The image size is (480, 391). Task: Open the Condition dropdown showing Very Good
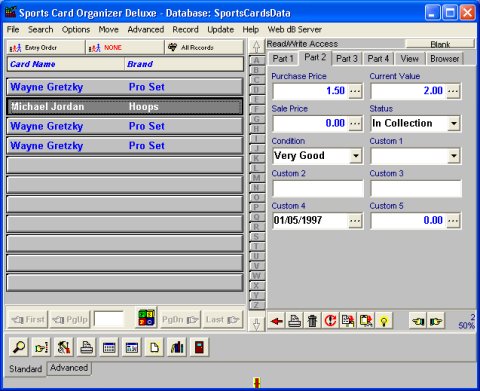(356, 156)
